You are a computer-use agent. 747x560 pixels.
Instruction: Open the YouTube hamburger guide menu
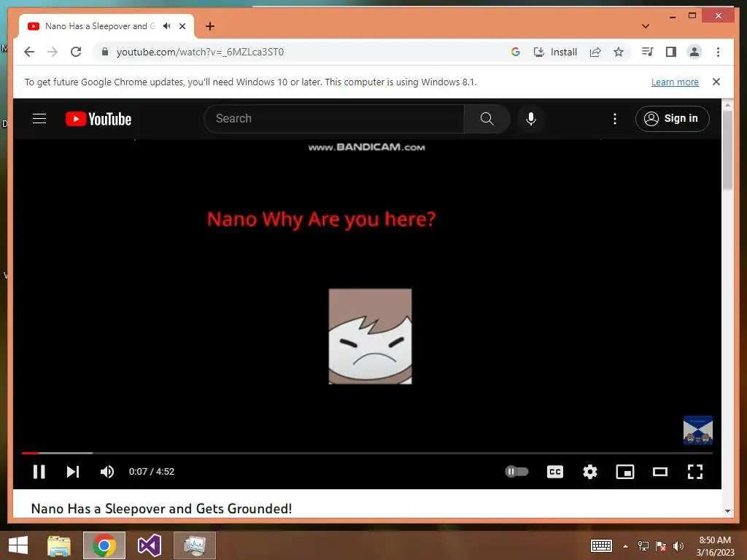pyautogui.click(x=39, y=119)
